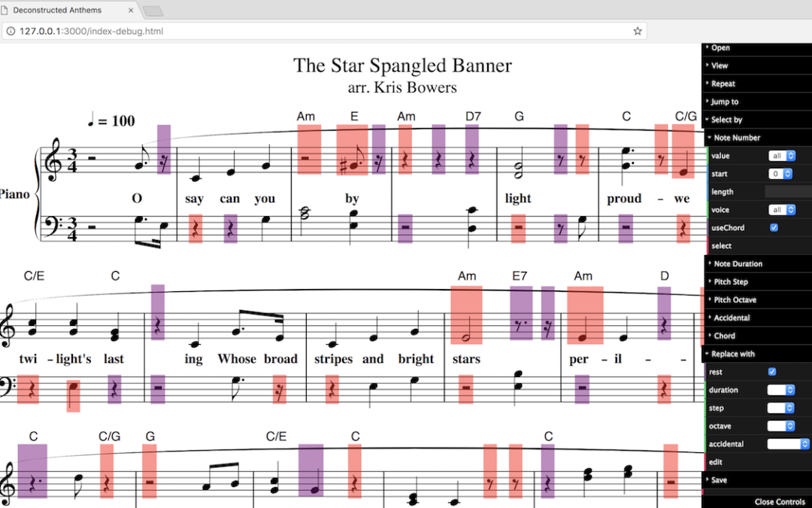View site information icon in address bar
Screen dimensions: 812x508
coord(11,31)
